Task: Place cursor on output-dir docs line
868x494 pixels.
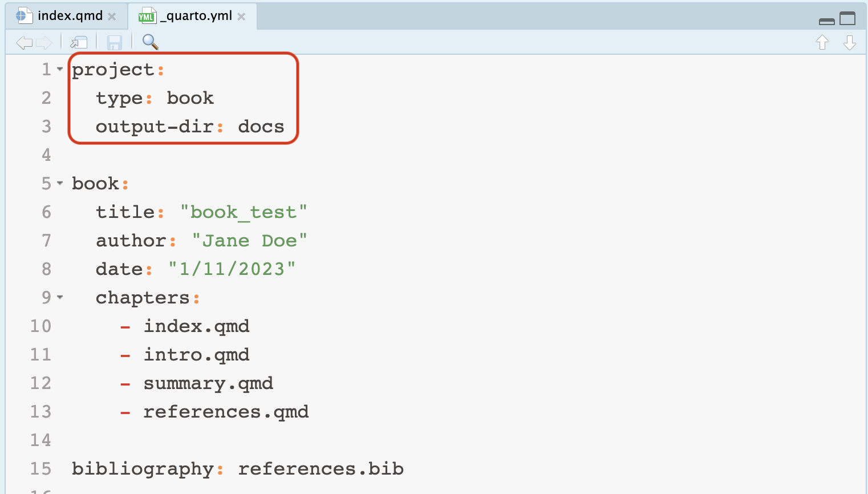Action: click(190, 127)
